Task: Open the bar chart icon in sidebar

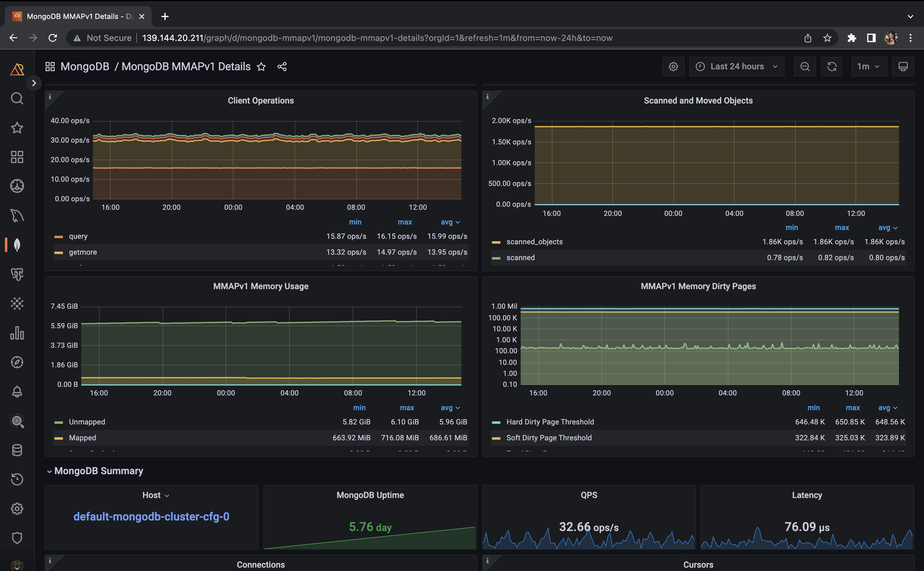Action: [x=17, y=333]
